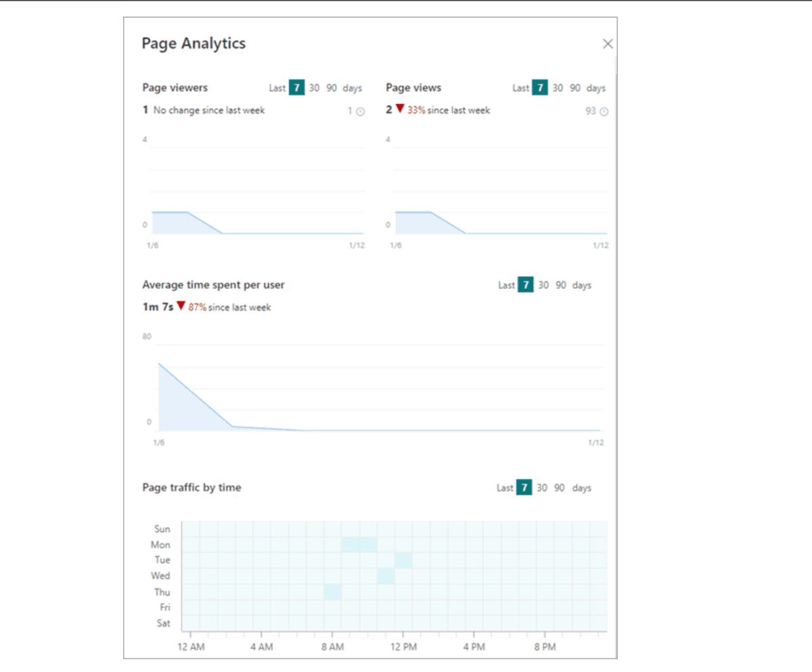812x672 pixels.
Task: Click the red down arrow beside 33%
Action: click(400, 109)
